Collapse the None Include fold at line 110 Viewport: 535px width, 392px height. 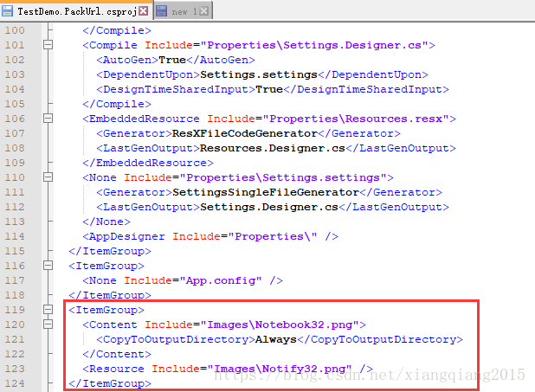click(x=48, y=177)
